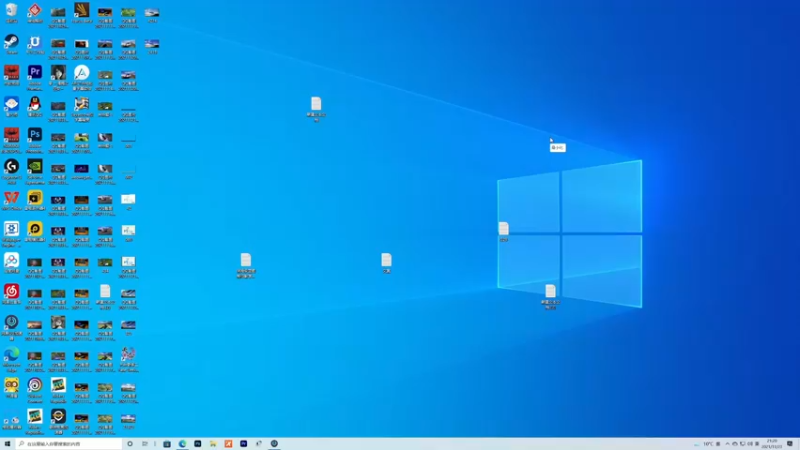Open File Explorer from the taskbar
This screenshot has height=450, width=800.
coord(213,444)
